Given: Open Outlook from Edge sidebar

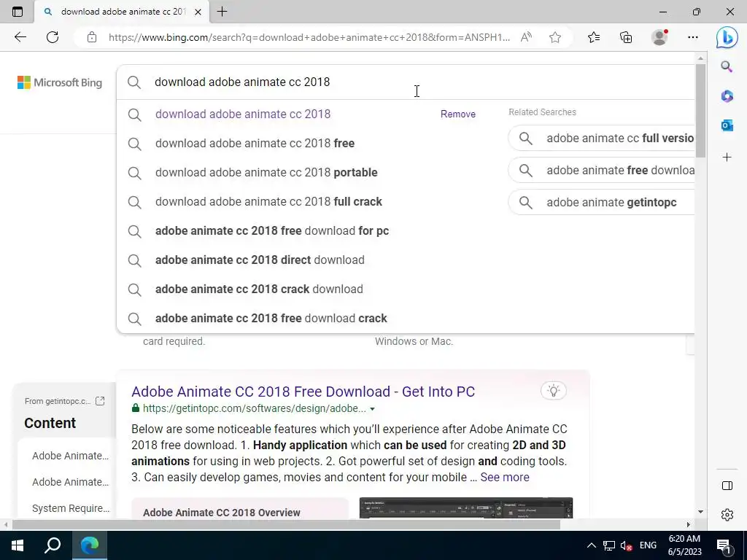Looking at the screenshot, I should pyautogui.click(x=727, y=125).
